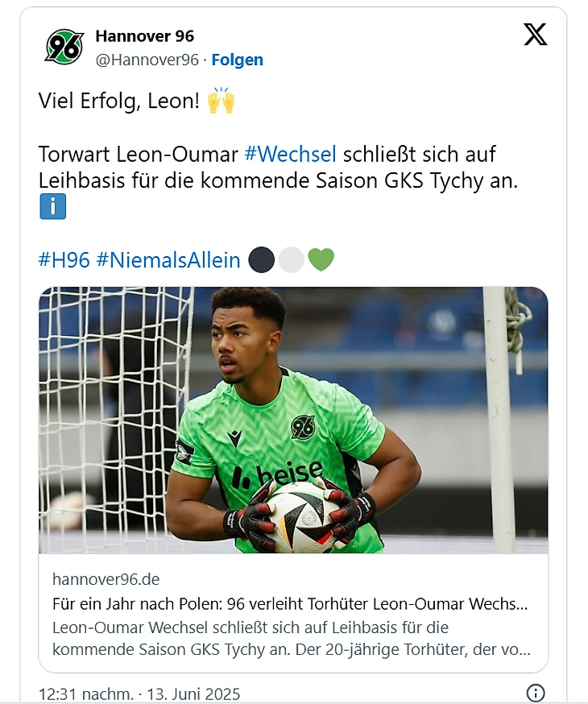
Task: Click the Hannover 96 profile avatar
Action: tap(64, 47)
